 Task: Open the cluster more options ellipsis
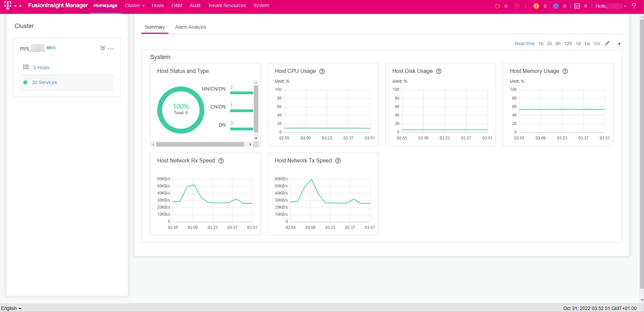click(111, 49)
